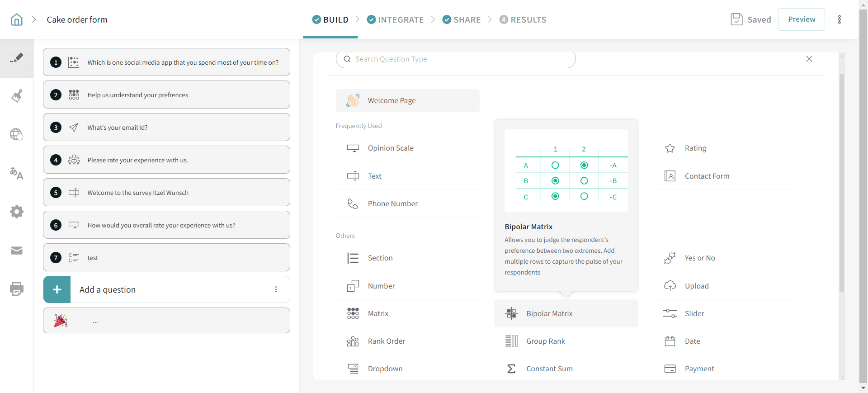Click the Add a question plus button
The width and height of the screenshot is (868, 393).
[57, 289]
